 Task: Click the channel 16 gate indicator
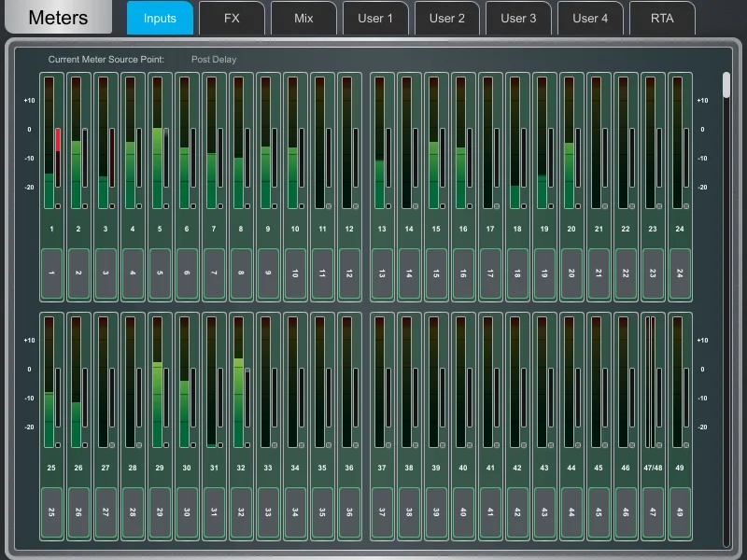pyautogui.click(x=470, y=206)
